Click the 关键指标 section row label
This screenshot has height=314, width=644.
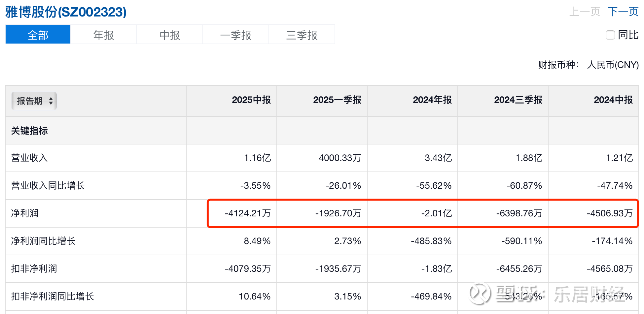[29, 131]
